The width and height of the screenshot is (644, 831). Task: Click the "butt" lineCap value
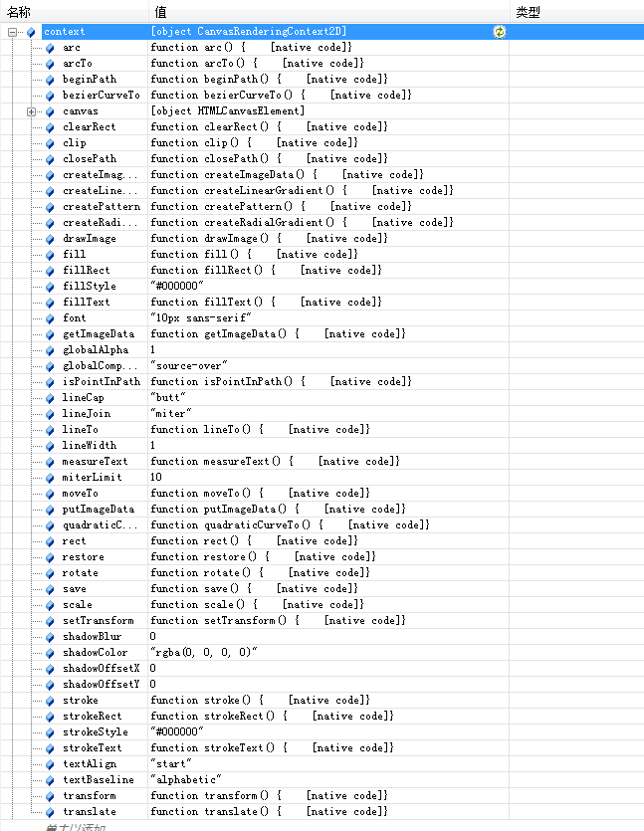(x=168, y=397)
